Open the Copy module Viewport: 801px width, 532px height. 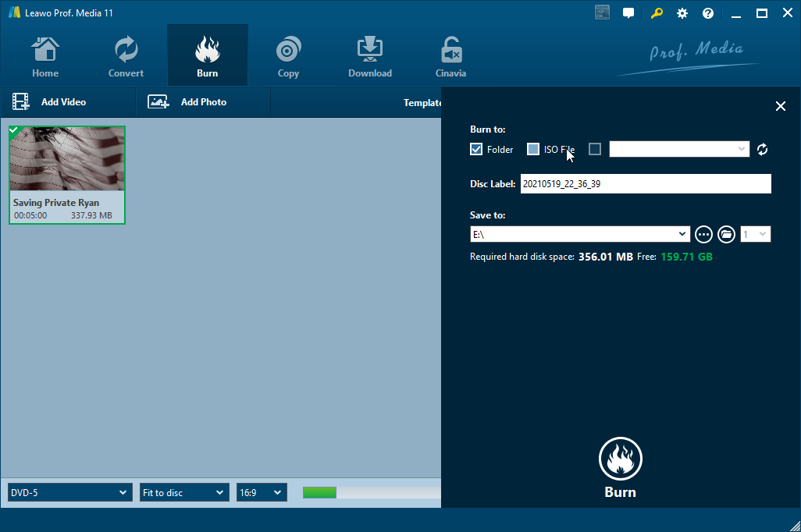(288, 56)
